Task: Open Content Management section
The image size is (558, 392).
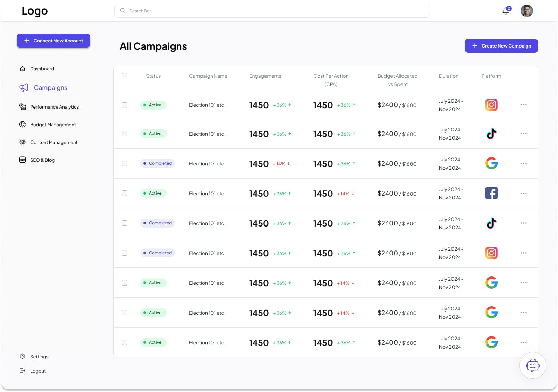Action: [53, 142]
